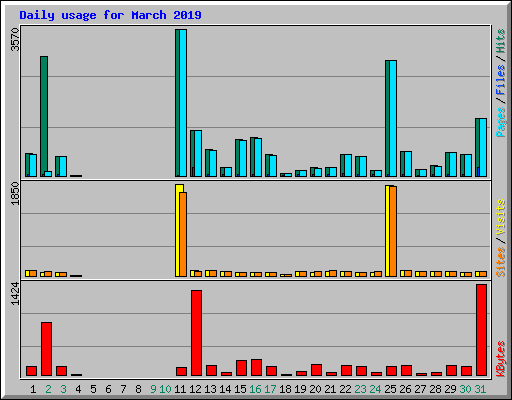Screen dimensions: 512x400
Task: Select day label 16 on the axis
Action: (255, 389)
